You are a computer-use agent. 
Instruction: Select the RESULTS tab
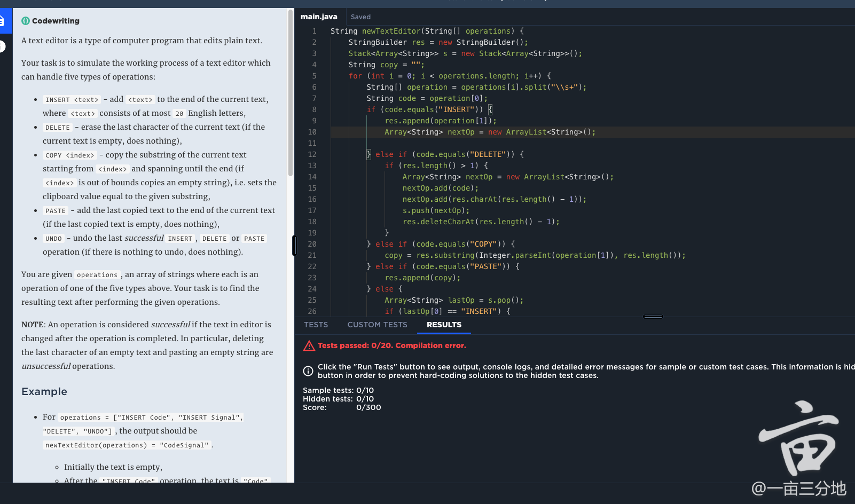(x=444, y=325)
